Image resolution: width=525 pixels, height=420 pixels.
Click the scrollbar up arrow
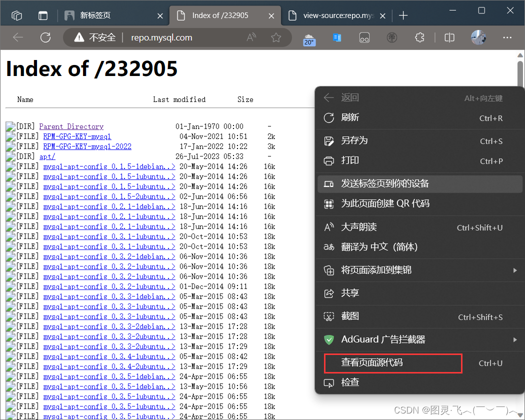coord(520,55)
